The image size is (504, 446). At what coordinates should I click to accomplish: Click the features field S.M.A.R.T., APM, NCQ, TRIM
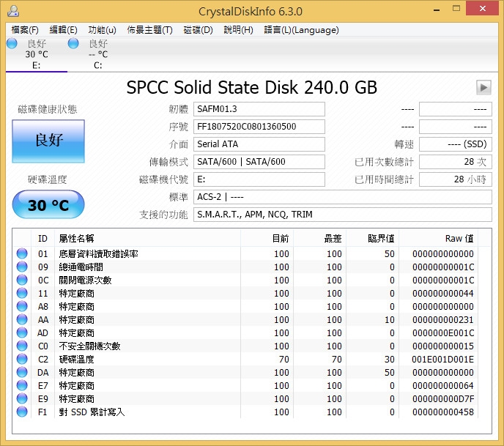click(343, 215)
